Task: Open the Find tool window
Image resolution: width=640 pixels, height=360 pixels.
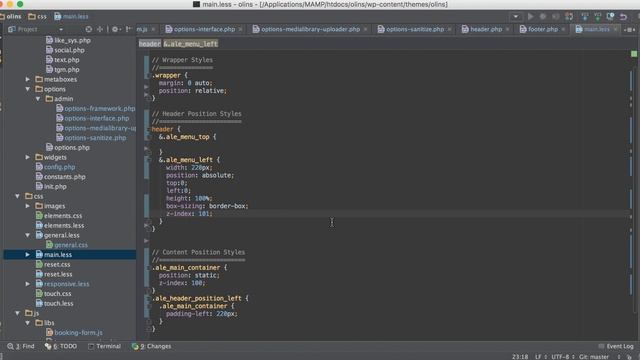Action: tap(21, 347)
